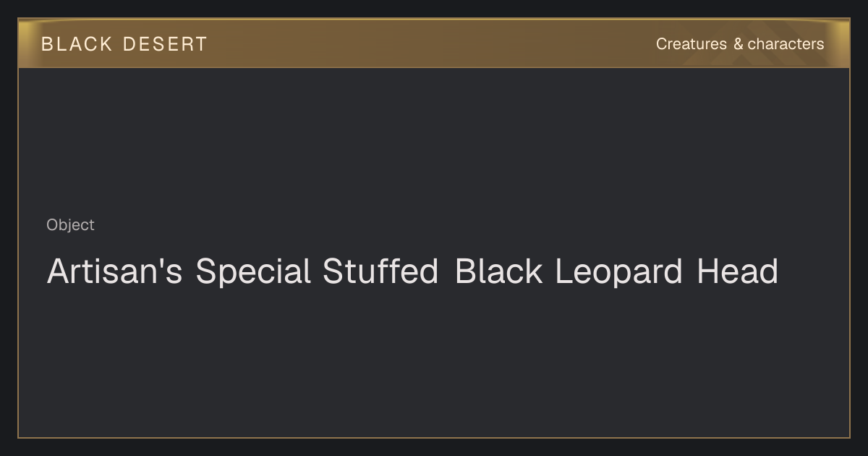This screenshot has width=868, height=456.
Task: Click the word "characters" in the header
Action: 786,44
